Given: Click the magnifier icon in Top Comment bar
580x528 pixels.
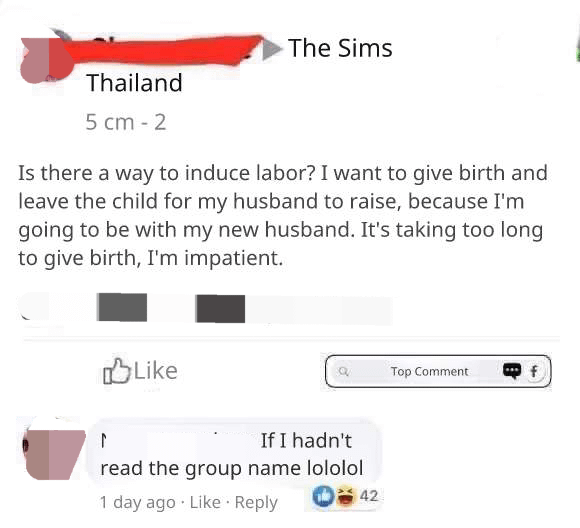Looking at the screenshot, I should click(x=344, y=371).
